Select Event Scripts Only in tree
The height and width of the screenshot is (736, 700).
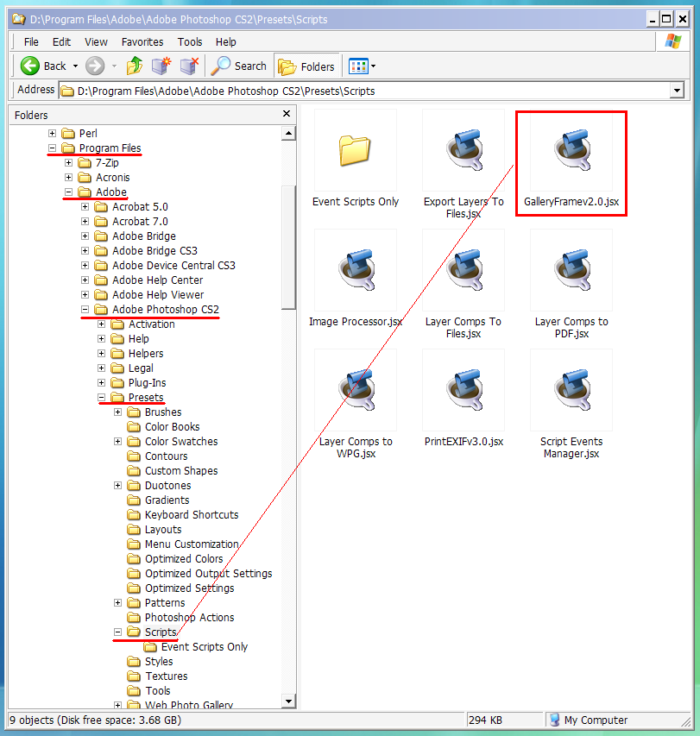pyautogui.click(x=205, y=647)
